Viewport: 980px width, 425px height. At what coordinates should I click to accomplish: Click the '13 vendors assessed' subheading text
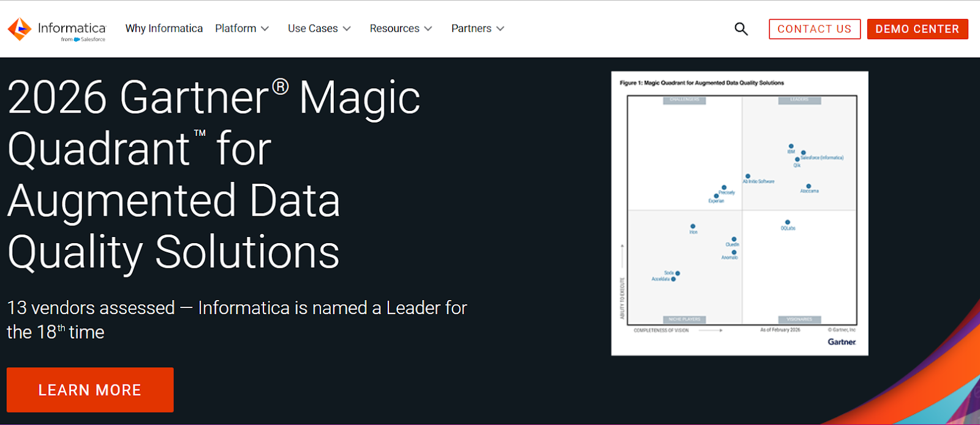pos(236,320)
